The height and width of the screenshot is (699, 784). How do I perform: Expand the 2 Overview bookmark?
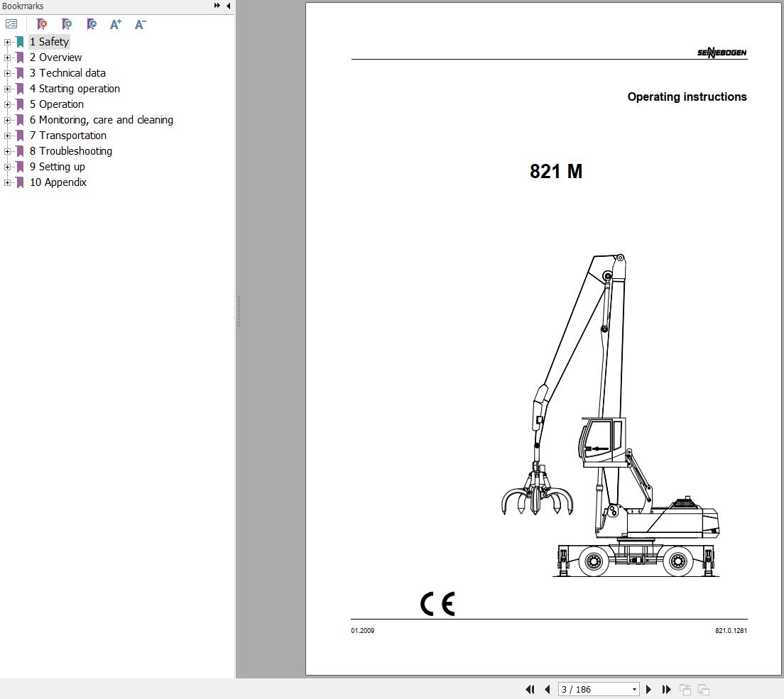pos(7,58)
